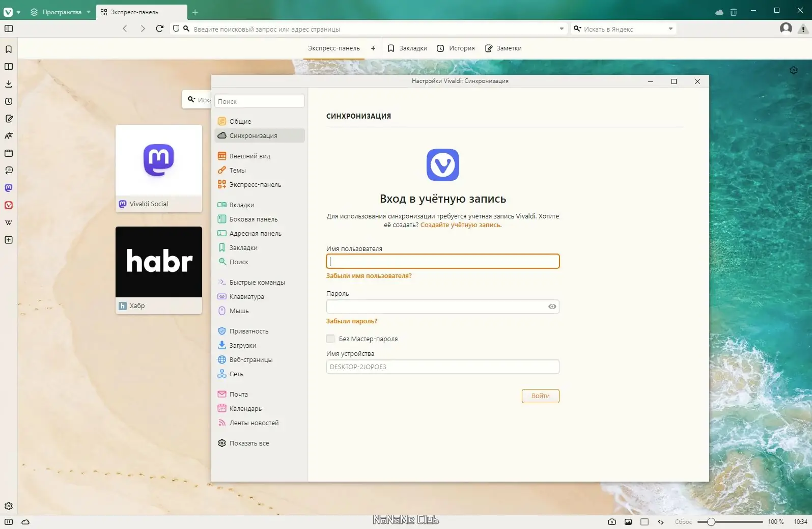The width and height of the screenshot is (812, 529).
Task: Check the Без Мастер-пароля checkbox
Action: (x=330, y=339)
